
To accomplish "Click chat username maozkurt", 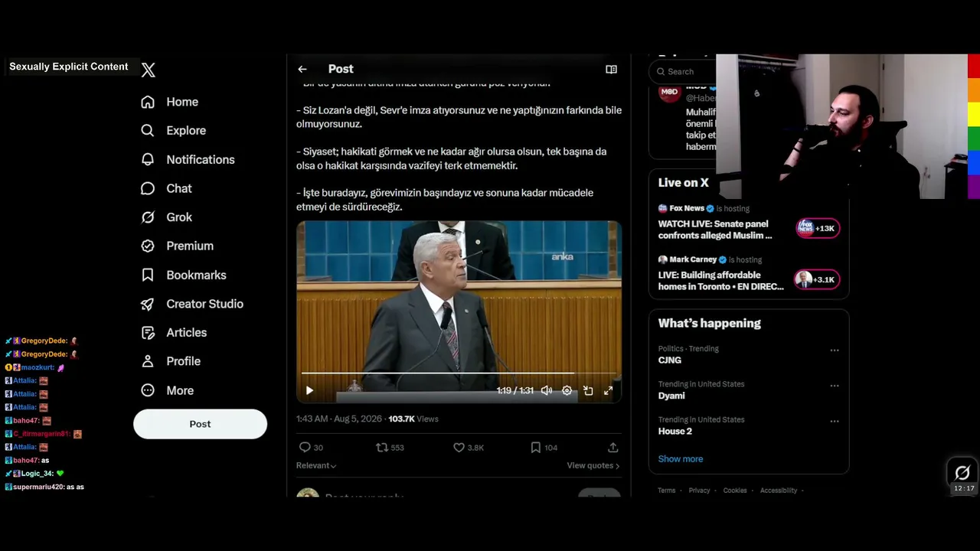I will 38,367.
